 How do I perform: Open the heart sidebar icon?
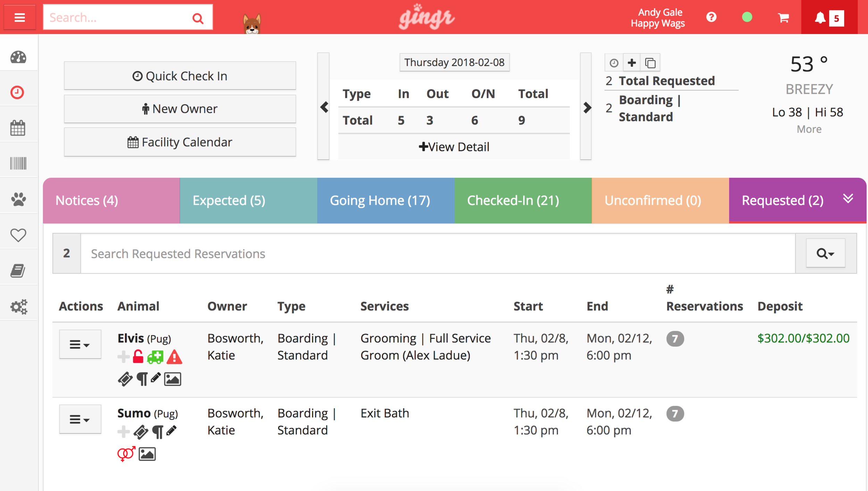(x=18, y=235)
